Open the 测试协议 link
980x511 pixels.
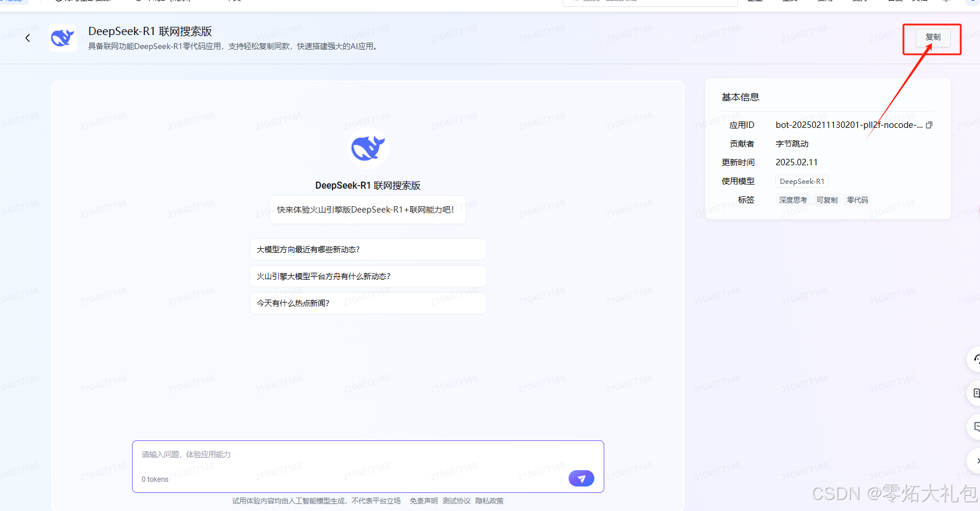pos(456,501)
